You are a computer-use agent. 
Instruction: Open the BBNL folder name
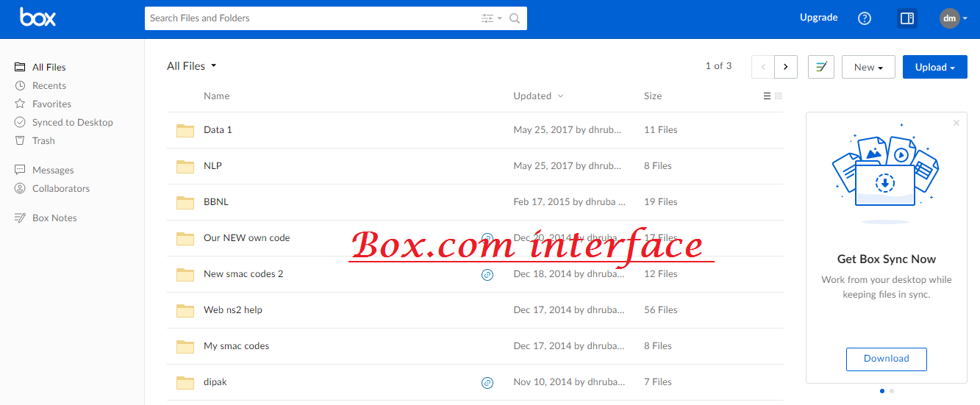click(216, 202)
